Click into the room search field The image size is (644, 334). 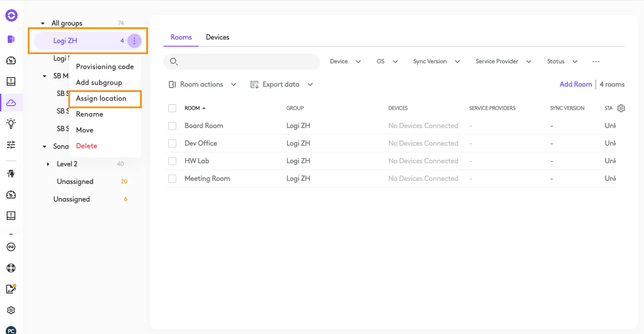(247, 62)
